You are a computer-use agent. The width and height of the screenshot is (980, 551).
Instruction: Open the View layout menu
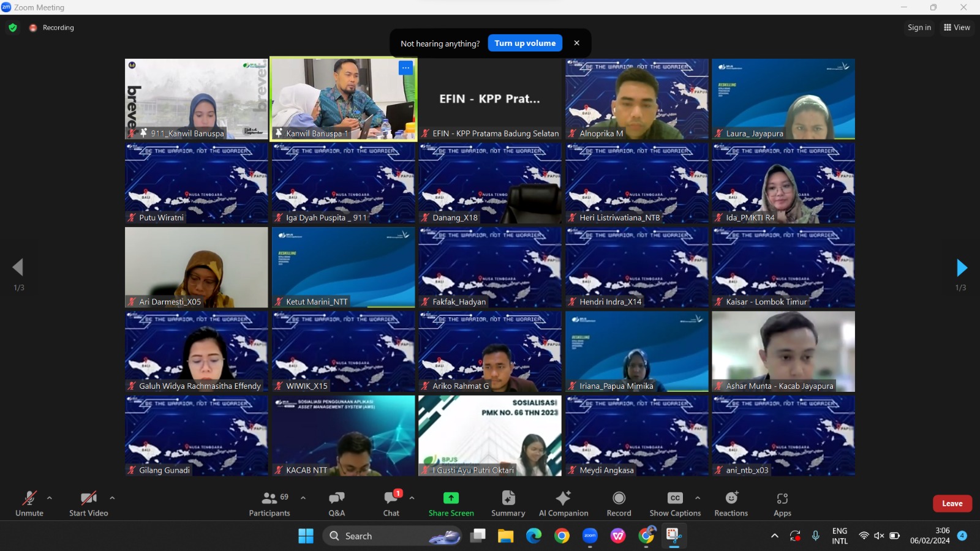pos(957,28)
